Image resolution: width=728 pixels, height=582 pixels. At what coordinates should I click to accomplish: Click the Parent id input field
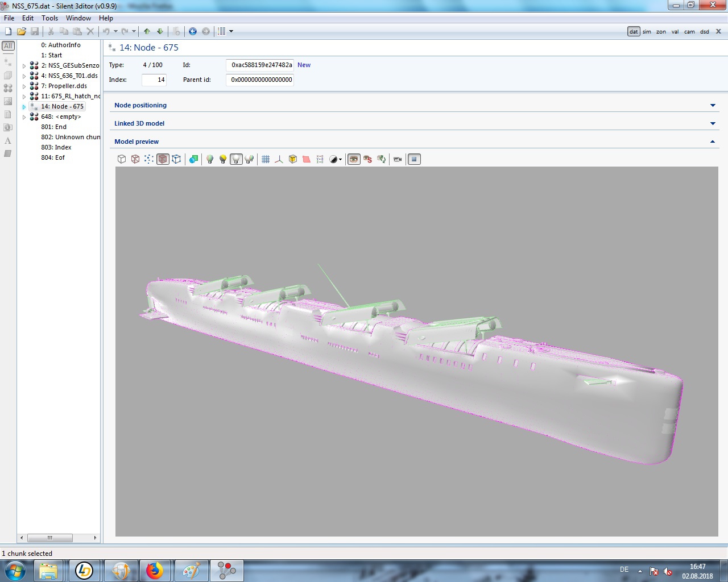tap(260, 80)
